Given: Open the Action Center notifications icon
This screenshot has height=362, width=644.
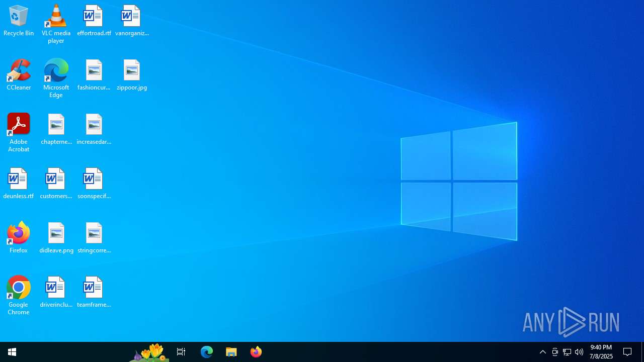Looking at the screenshot, I should pyautogui.click(x=627, y=352).
